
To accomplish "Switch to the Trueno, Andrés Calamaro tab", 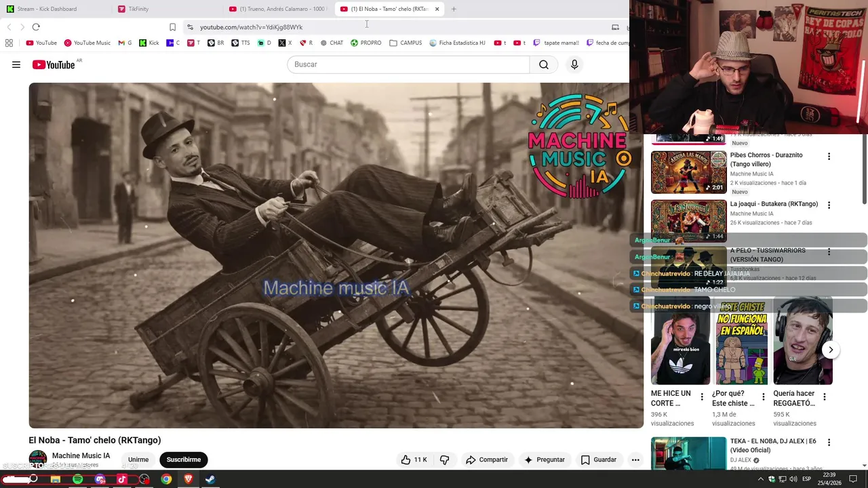I will click(277, 9).
